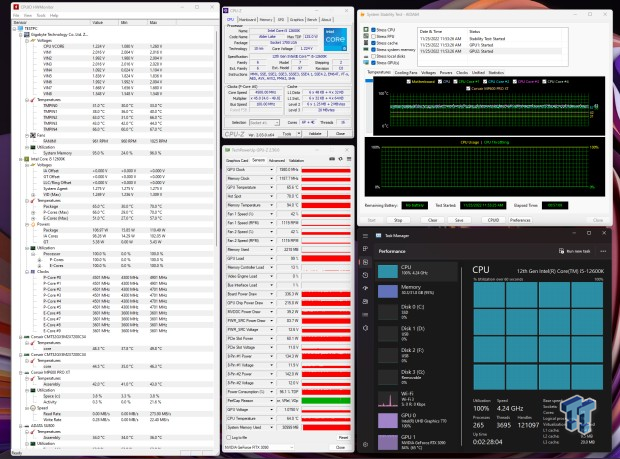Click GPU-Z refresh icon
This screenshot has height=459, width=620.
340,159
